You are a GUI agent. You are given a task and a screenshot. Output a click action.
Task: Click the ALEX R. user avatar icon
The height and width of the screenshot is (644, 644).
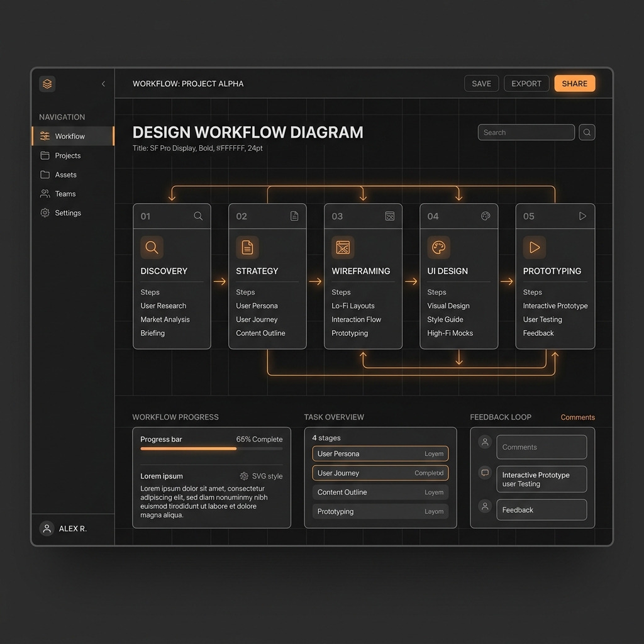pos(47,528)
